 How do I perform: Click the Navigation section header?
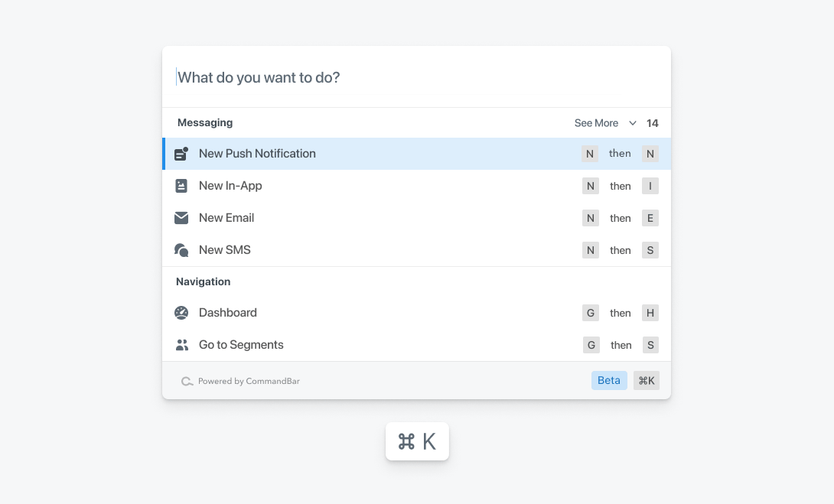(x=204, y=281)
